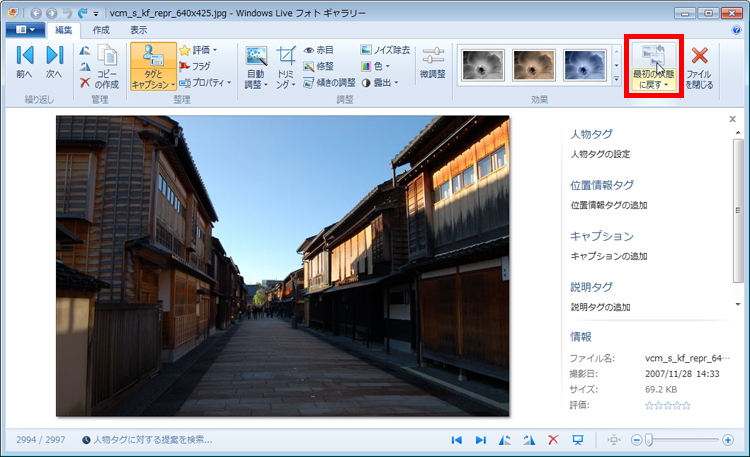Set a flag with フラグ
750x457 pixels.
click(195, 66)
